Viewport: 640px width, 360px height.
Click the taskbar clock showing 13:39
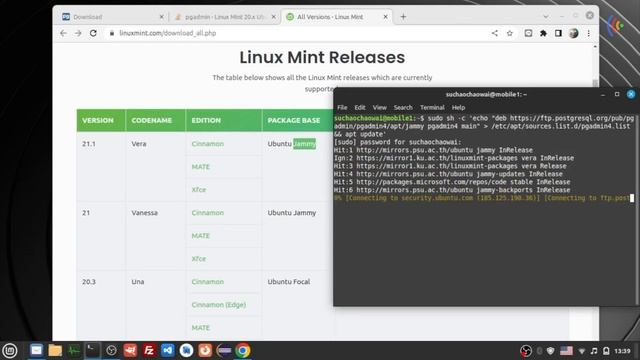tap(622, 351)
